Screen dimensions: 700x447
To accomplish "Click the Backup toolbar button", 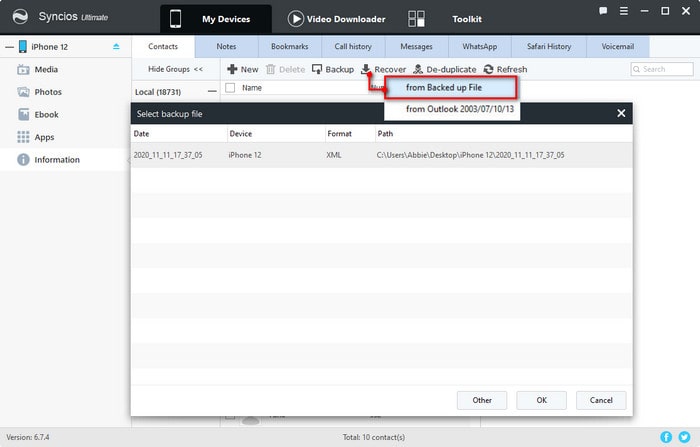I will point(333,69).
